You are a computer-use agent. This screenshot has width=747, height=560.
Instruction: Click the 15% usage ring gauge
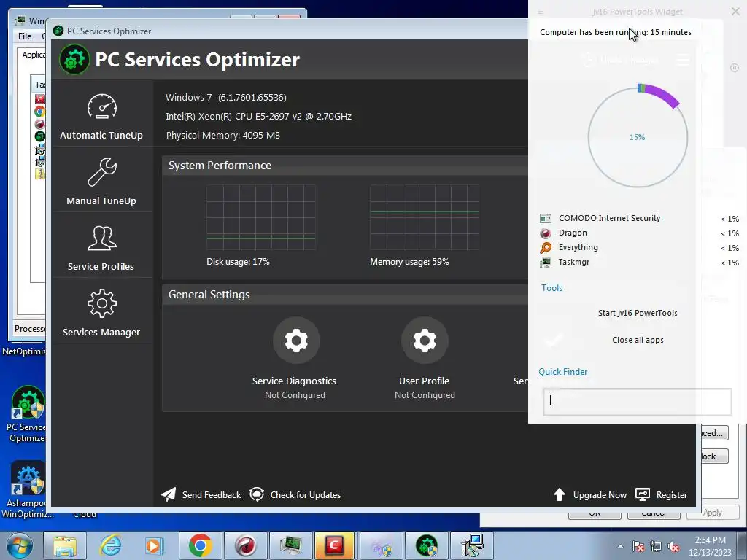(638, 137)
